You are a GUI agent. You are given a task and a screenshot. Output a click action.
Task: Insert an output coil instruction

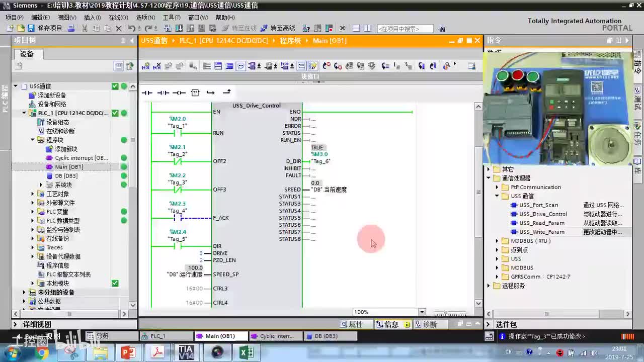[x=179, y=93]
